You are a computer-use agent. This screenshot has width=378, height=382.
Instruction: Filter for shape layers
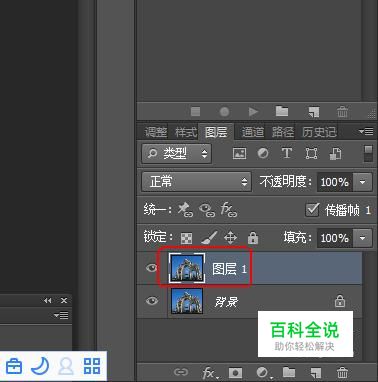(311, 154)
